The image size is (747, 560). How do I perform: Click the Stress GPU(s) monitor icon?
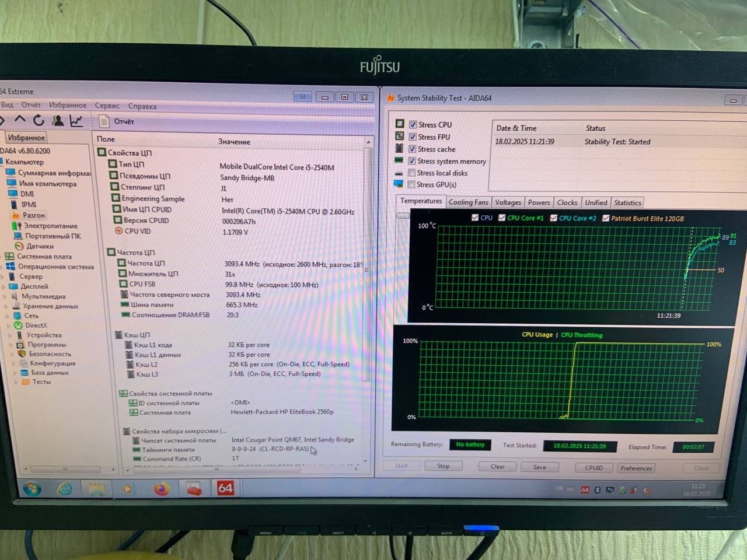(399, 184)
